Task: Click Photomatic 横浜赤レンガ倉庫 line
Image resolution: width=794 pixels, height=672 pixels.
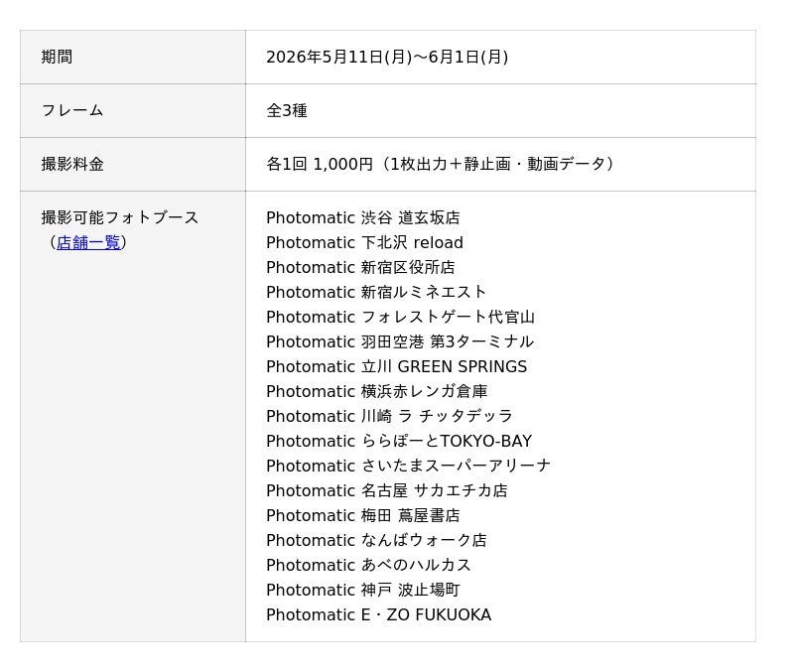Action: [x=377, y=391]
